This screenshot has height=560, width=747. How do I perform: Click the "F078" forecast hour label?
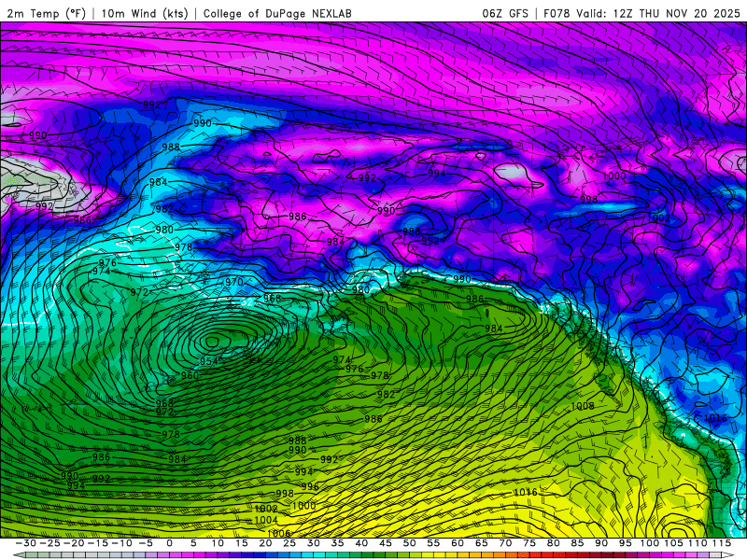tap(557, 13)
